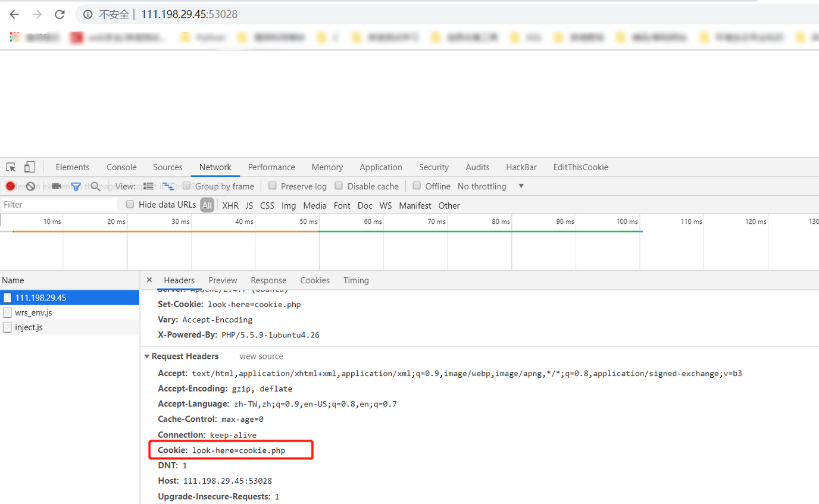Filter requests by Media

315,205
